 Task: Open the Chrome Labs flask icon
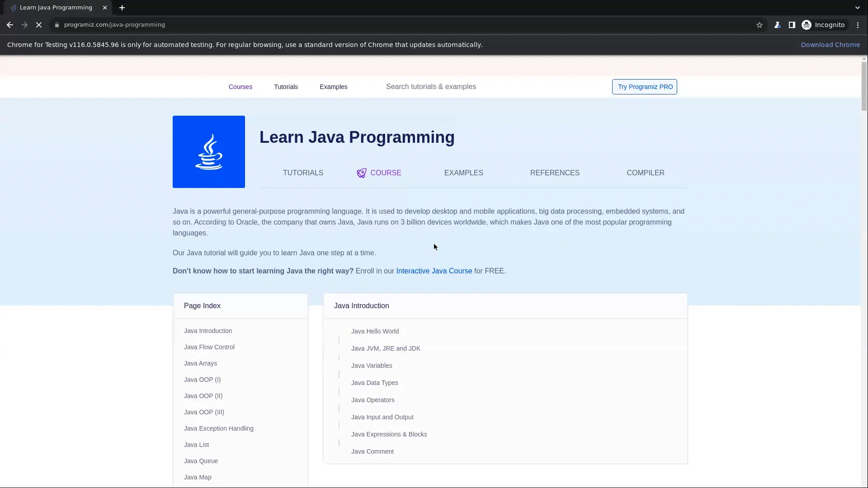[x=778, y=25]
